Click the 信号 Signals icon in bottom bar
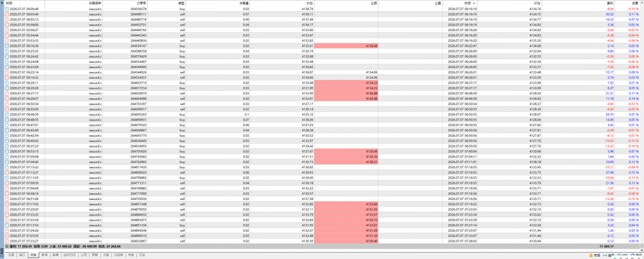The height and width of the screenshot is (259, 644). click(605, 255)
